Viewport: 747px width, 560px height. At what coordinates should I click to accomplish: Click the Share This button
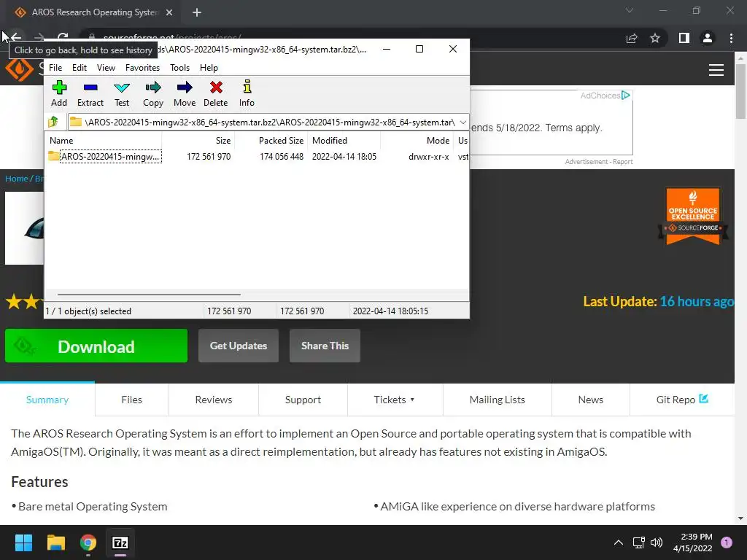click(325, 346)
